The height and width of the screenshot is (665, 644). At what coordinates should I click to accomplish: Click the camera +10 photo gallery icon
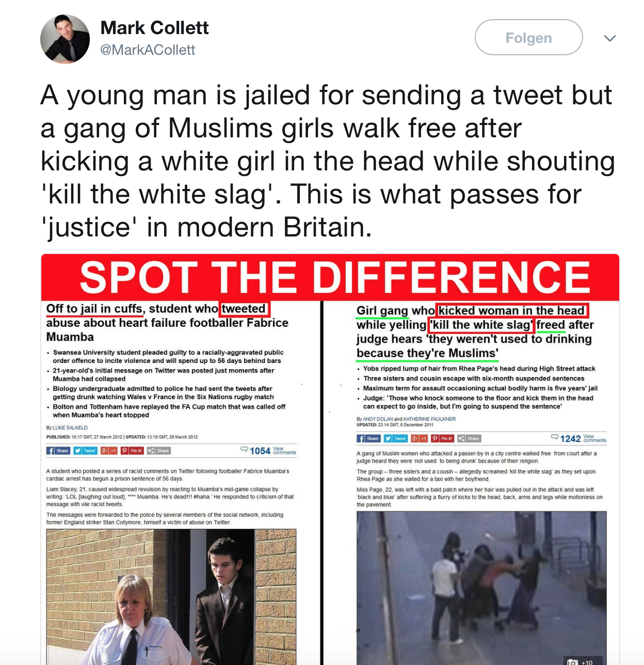[579, 662]
